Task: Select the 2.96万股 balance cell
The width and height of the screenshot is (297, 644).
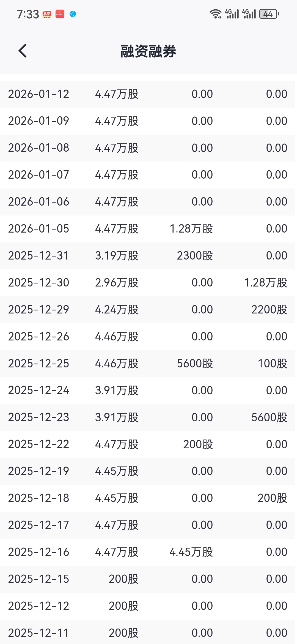Action: click(117, 283)
